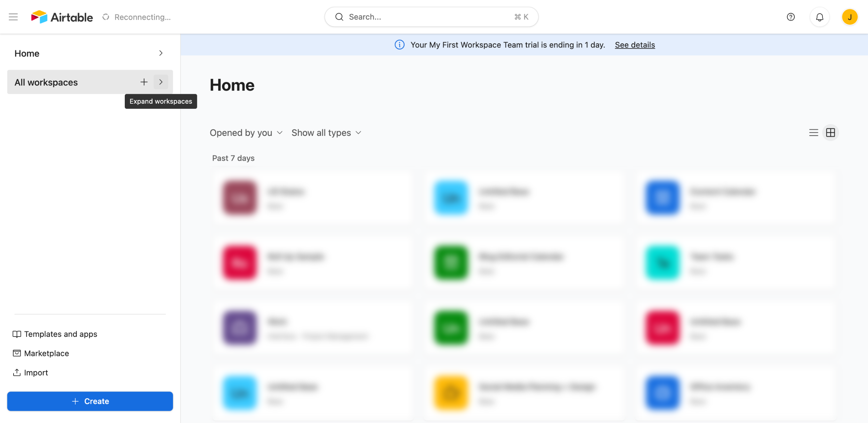Click the info icon in trial banner
The image size is (868, 423).
pos(399,45)
